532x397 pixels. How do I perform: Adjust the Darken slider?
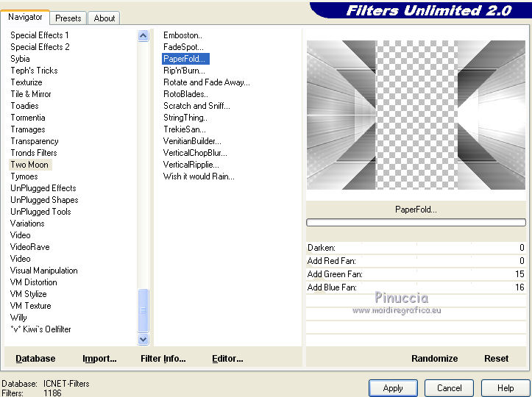point(416,248)
